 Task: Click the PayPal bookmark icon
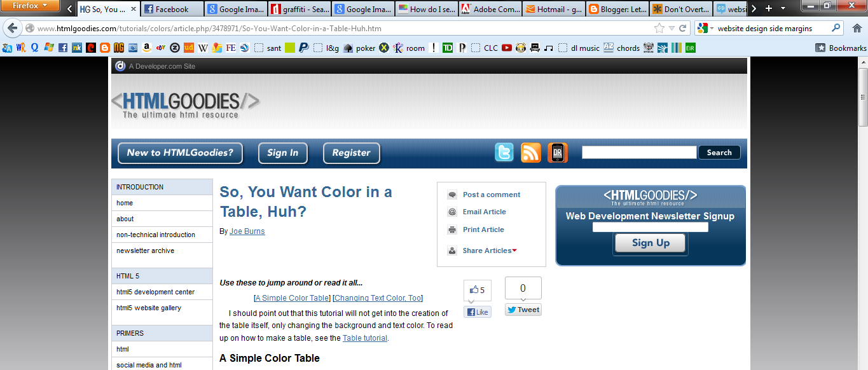click(x=304, y=48)
